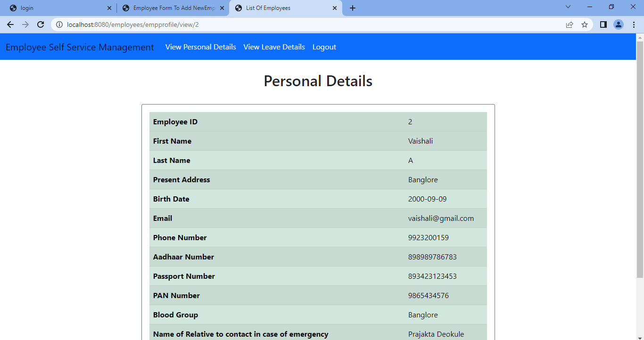Click the passport value 893423123453

tap(432, 276)
